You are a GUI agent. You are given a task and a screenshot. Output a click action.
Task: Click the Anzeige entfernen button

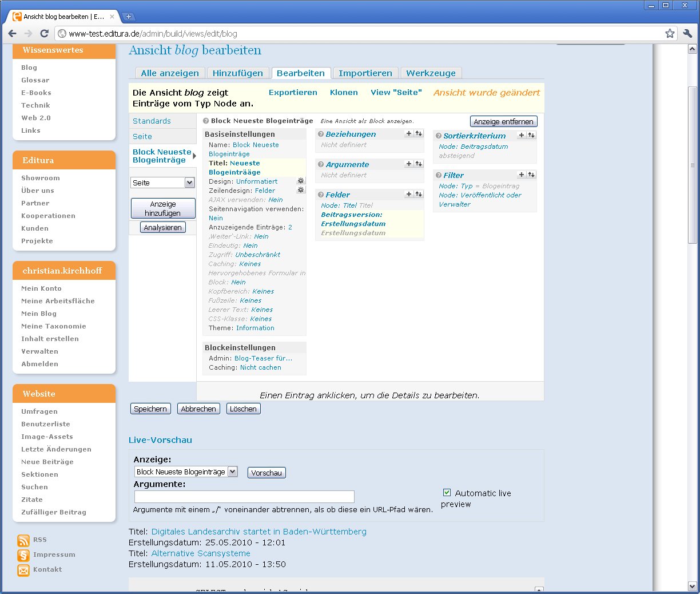tap(503, 121)
